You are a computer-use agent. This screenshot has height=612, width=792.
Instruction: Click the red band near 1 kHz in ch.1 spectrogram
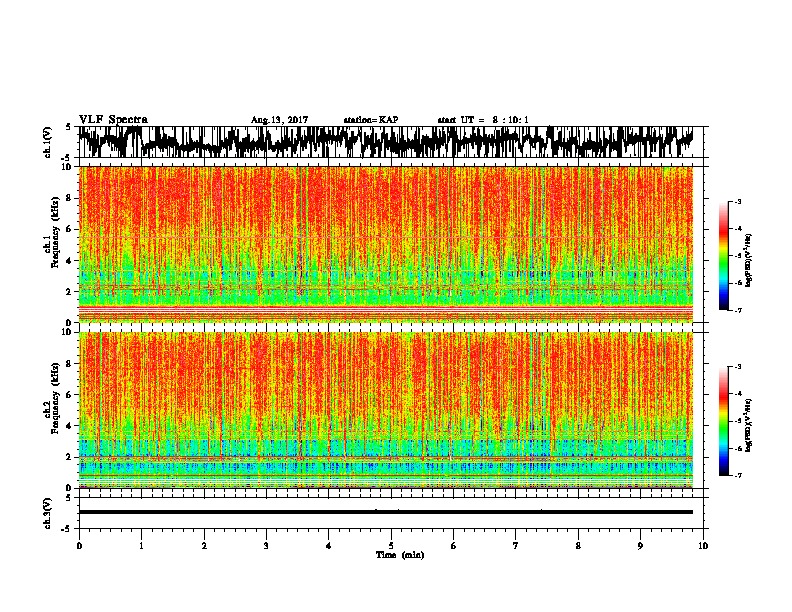[386, 308]
